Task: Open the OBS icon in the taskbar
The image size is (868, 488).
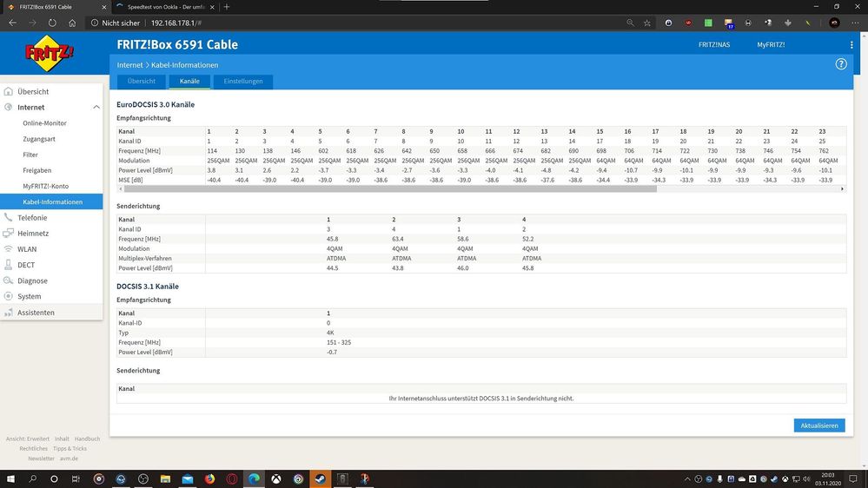Action: coord(143,478)
